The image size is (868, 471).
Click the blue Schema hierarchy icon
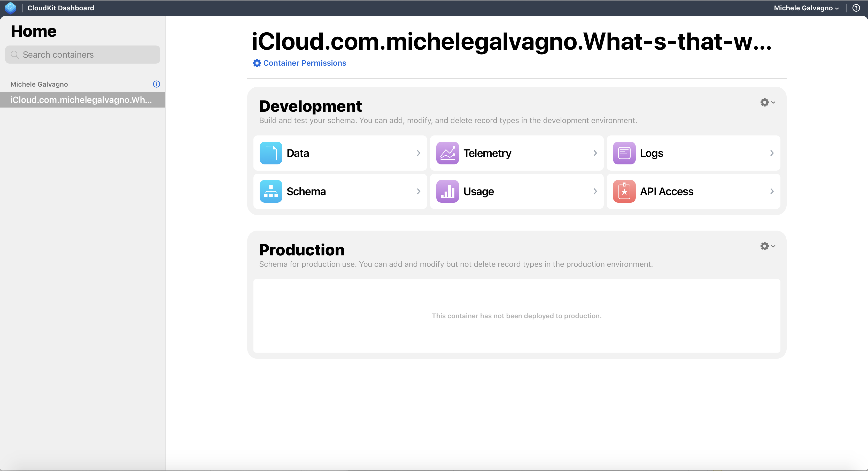click(270, 191)
